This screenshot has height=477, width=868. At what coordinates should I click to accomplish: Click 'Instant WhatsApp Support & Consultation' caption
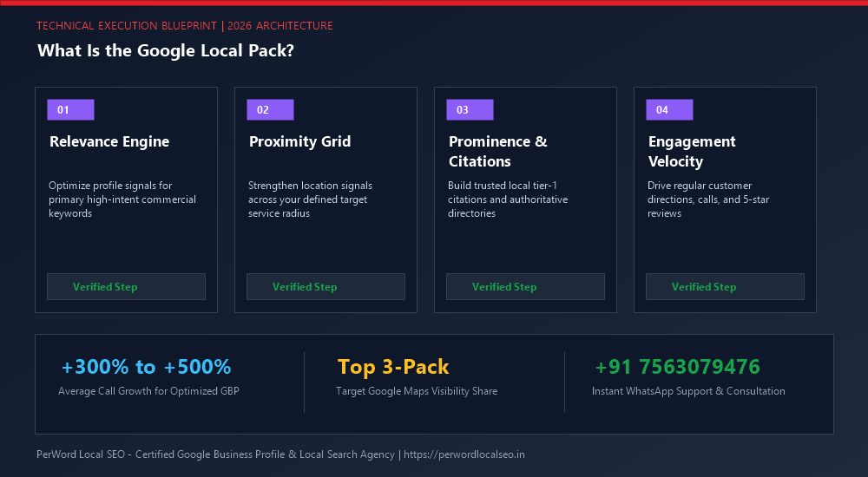pyautogui.click(x=688, y=390)
